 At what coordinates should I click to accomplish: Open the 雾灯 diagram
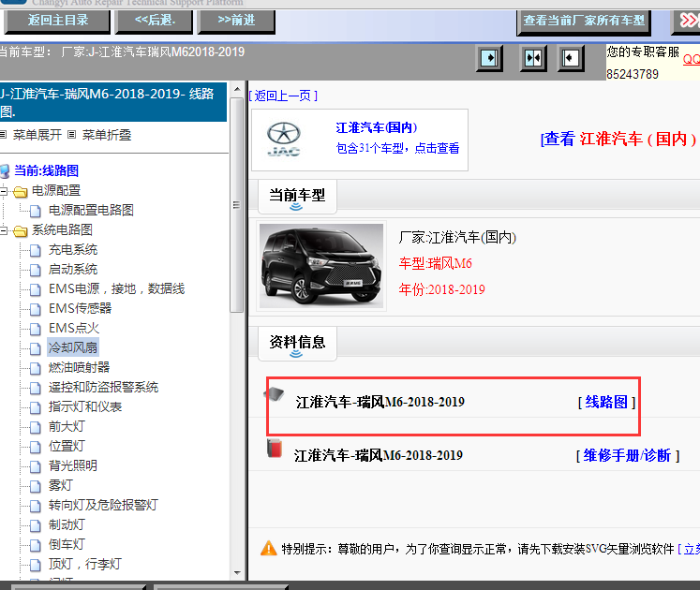click(60, 485)
